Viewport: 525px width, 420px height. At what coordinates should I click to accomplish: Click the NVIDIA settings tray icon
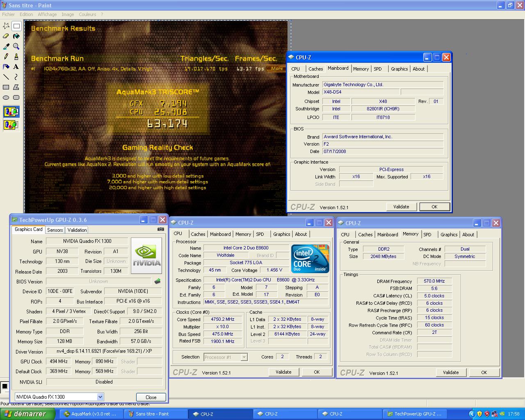click(x=501, y=414)
